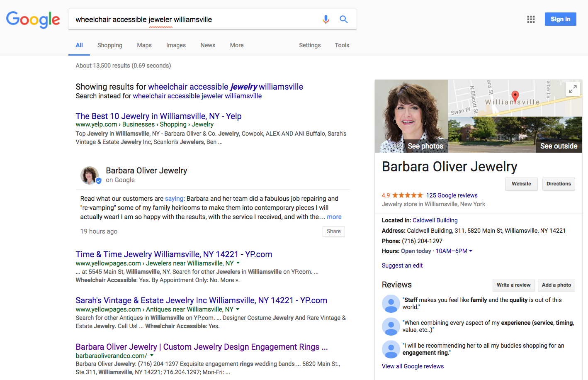Open dropdown arrow for Sarah's Vintage result
This screenshot has height=380, width=588.
click(238, 309)
